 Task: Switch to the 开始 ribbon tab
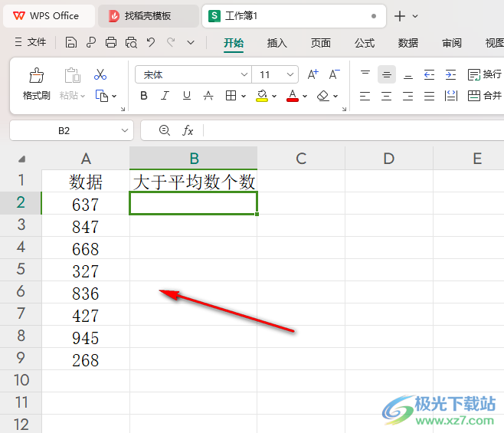pos(234,43)
